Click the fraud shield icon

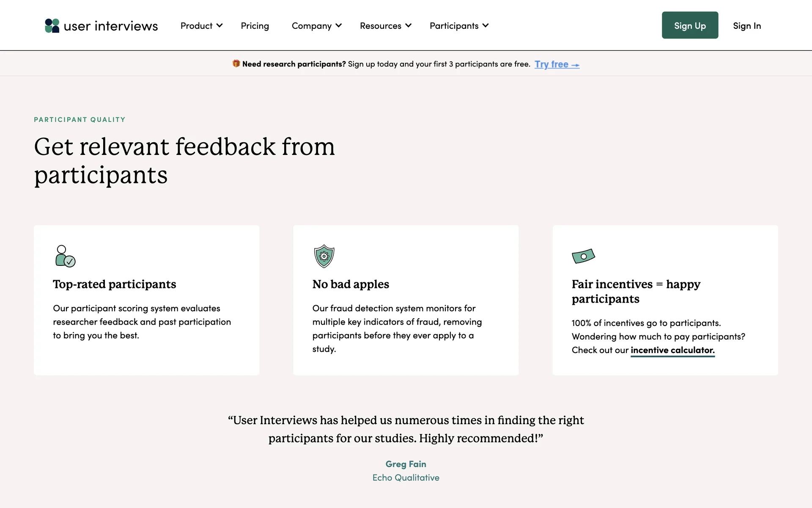pos(324,256)
